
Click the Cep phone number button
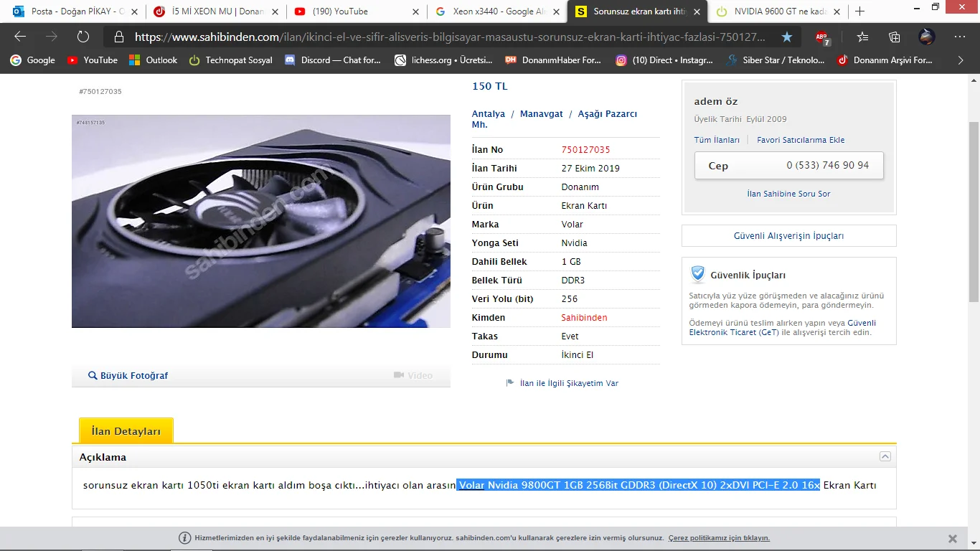789,166
